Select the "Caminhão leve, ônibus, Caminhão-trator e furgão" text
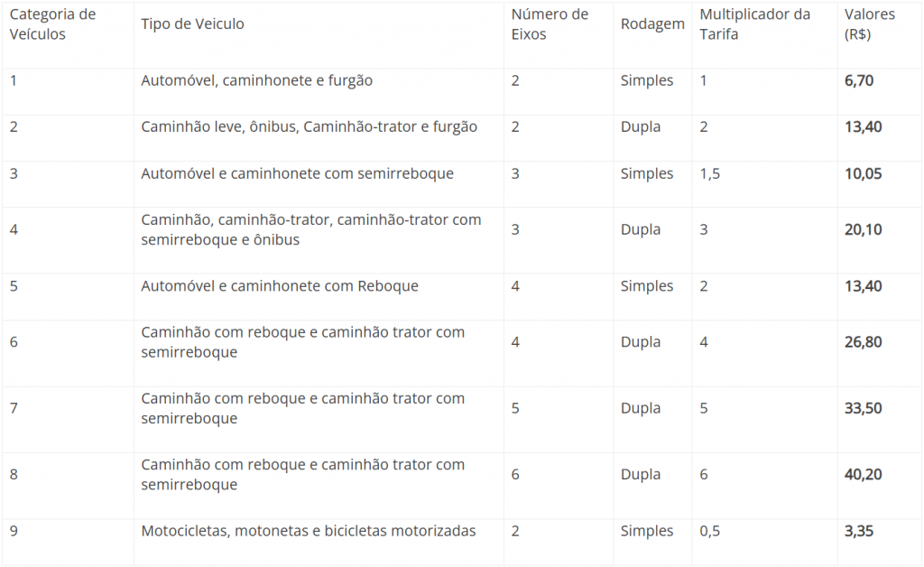The image size is (924, 567). pos(309,126)
